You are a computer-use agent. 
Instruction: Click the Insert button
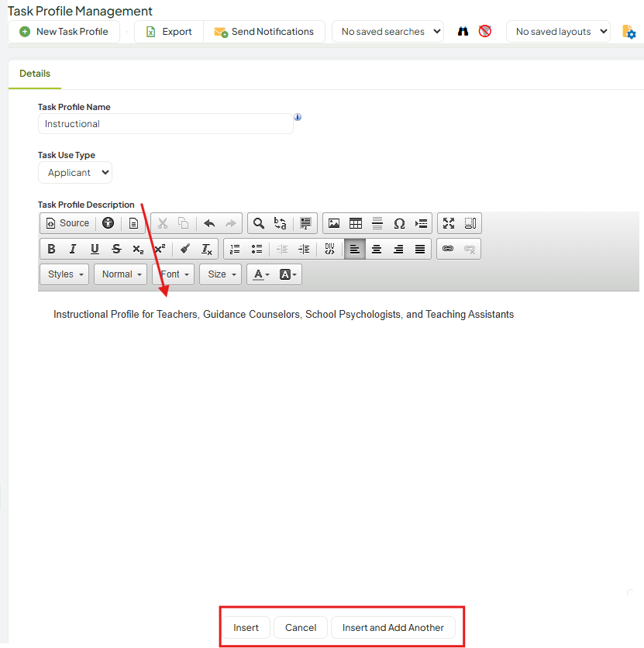(x=246, y=628)
